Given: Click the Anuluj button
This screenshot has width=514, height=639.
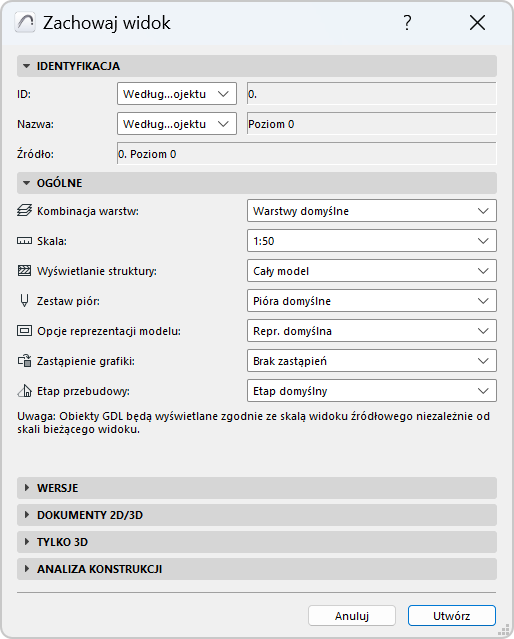Looking at the screenshot, I should [x=352, y=615].
